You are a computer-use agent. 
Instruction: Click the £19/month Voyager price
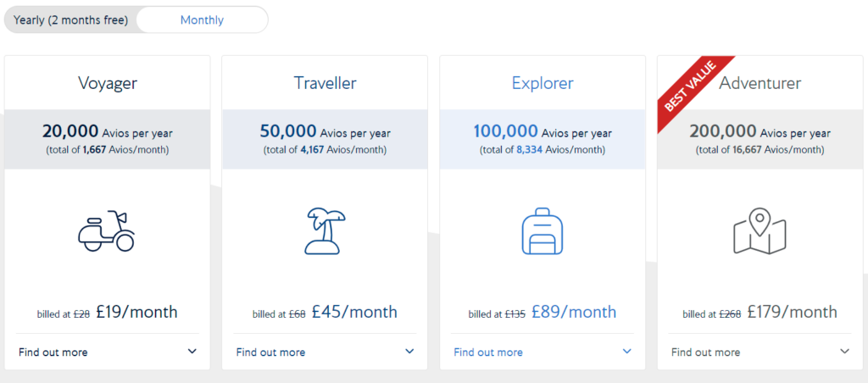[136, 312]
